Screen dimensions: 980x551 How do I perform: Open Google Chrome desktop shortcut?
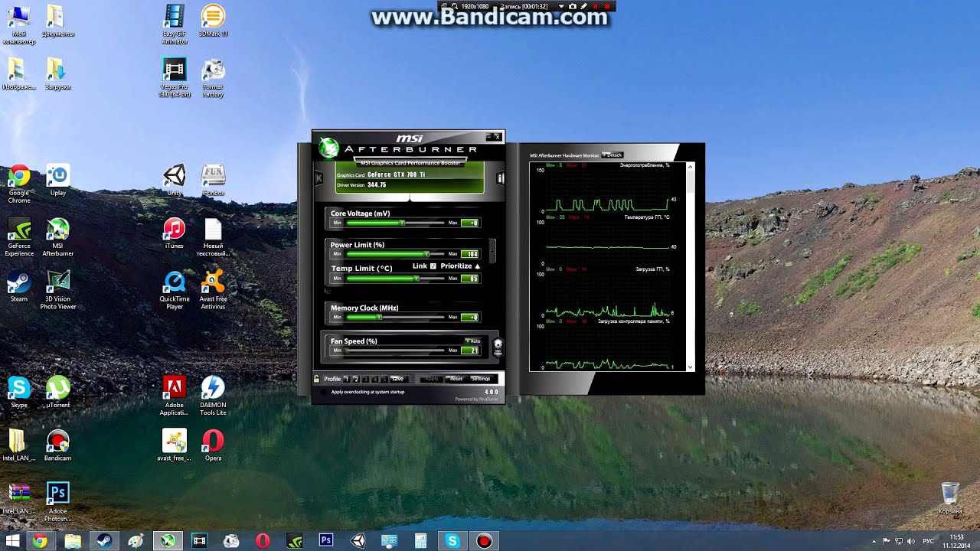coord(19,184)
